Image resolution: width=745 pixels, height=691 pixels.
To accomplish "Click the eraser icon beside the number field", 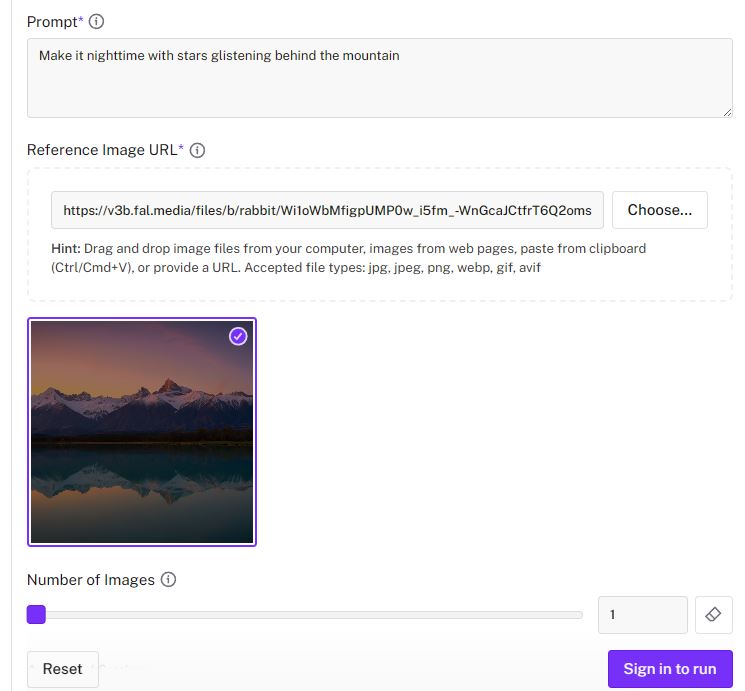I will coord(713,615).
